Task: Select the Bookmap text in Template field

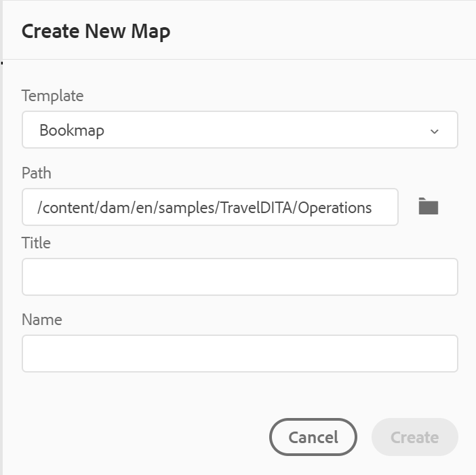Action: coord(72,130)
